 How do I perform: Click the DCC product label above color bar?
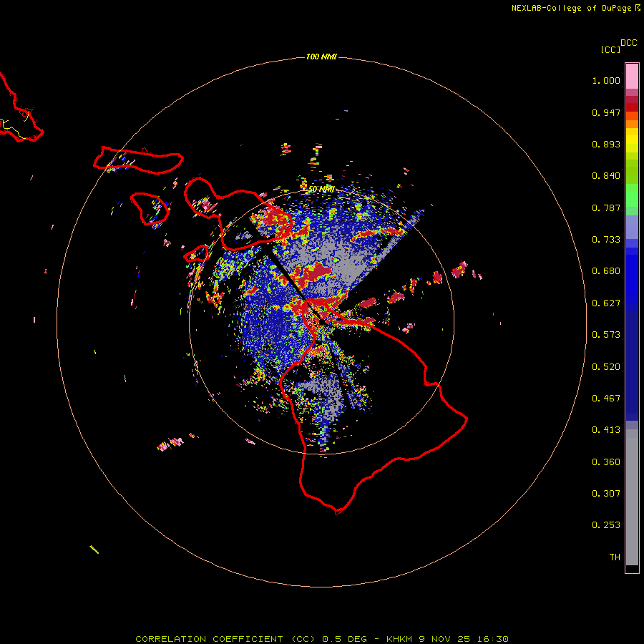click(x=628, y=43)
